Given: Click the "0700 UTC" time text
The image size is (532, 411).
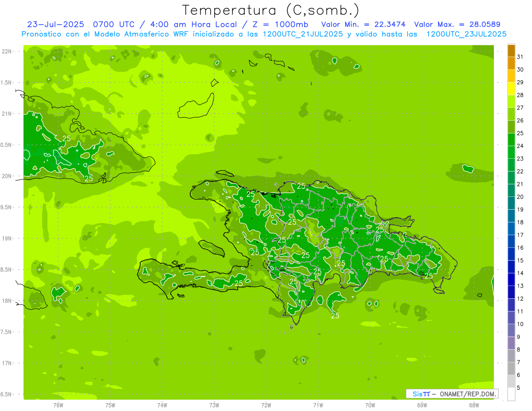Looking at the screenshot, I should tap(114, 24).
